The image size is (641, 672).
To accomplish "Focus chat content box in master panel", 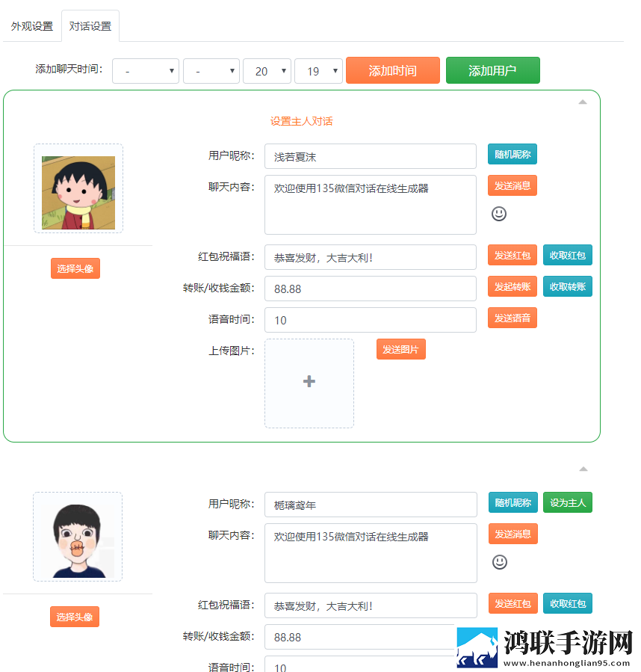I will pos(371,205).
